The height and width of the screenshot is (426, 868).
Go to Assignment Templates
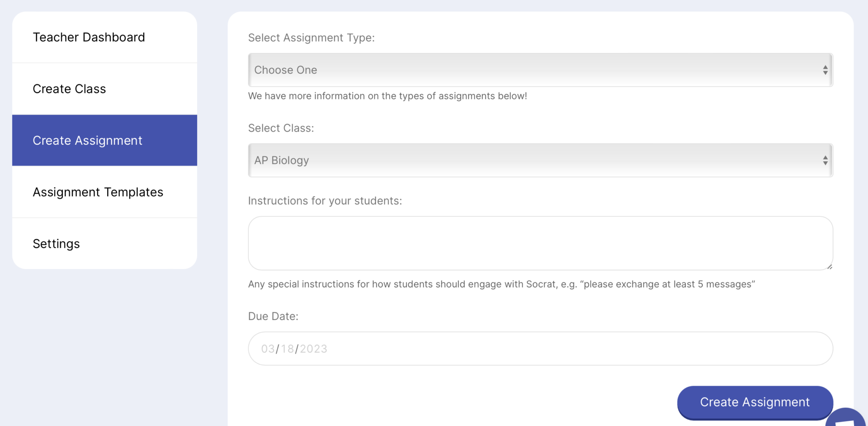point(97,192)
